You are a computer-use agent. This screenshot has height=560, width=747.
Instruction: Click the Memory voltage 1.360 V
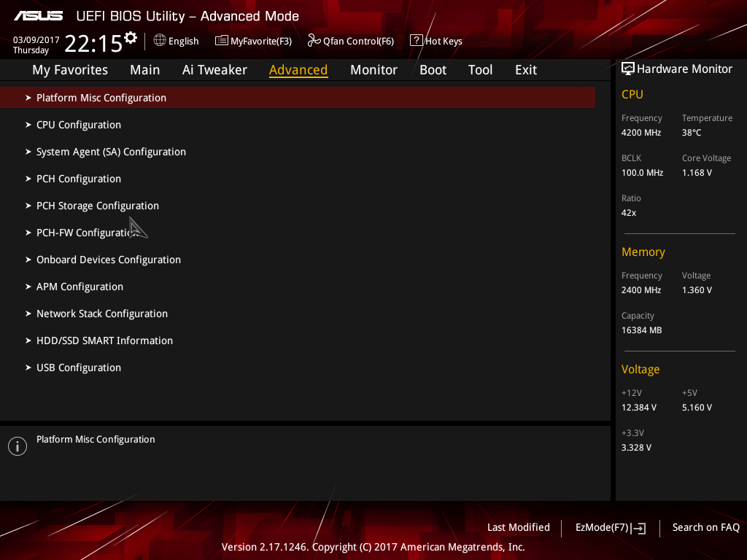pos(697,290)
